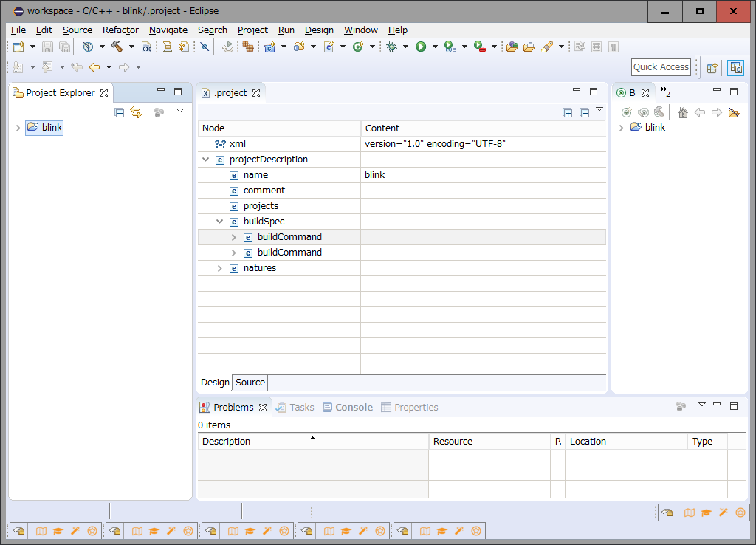Click Collapse All icon in .project editor
This screenshot has width=756, height=545.
click(x=585, y=113)
